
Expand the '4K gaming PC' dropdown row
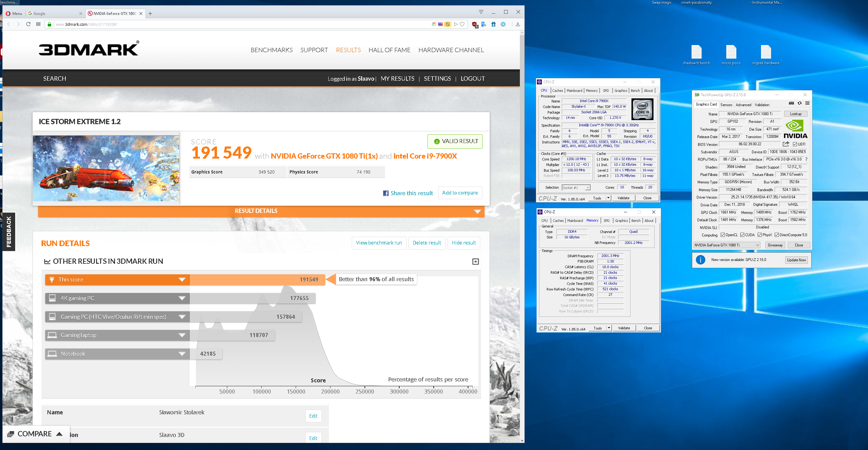[117, 298]
